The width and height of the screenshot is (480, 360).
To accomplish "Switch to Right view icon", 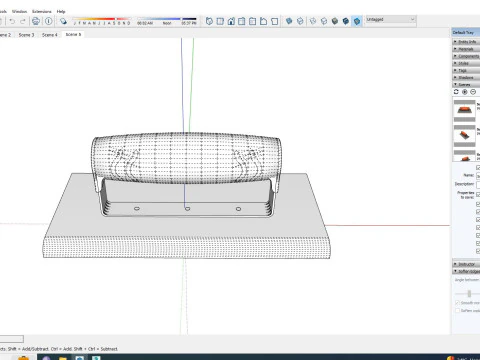I will click(242, 21).
